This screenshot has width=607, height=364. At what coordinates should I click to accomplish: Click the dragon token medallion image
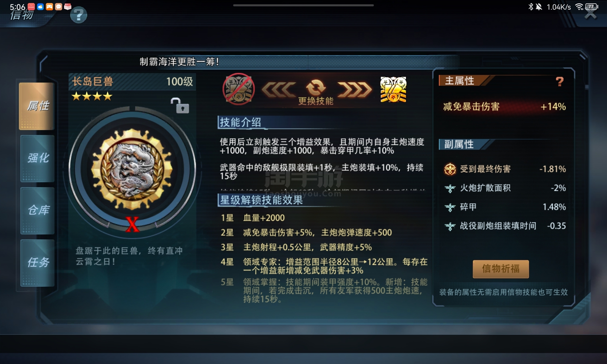132,169
